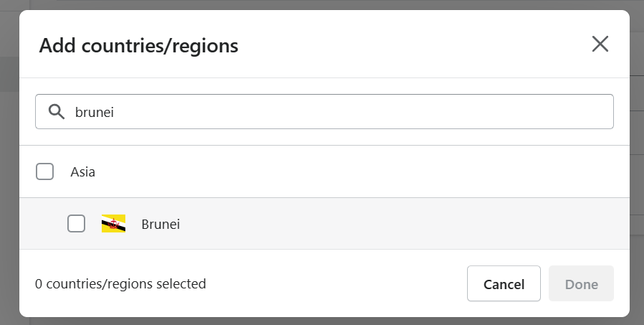Click the Brunei flag icon
This screenshot has height=325, width=644.
[113, 224]
